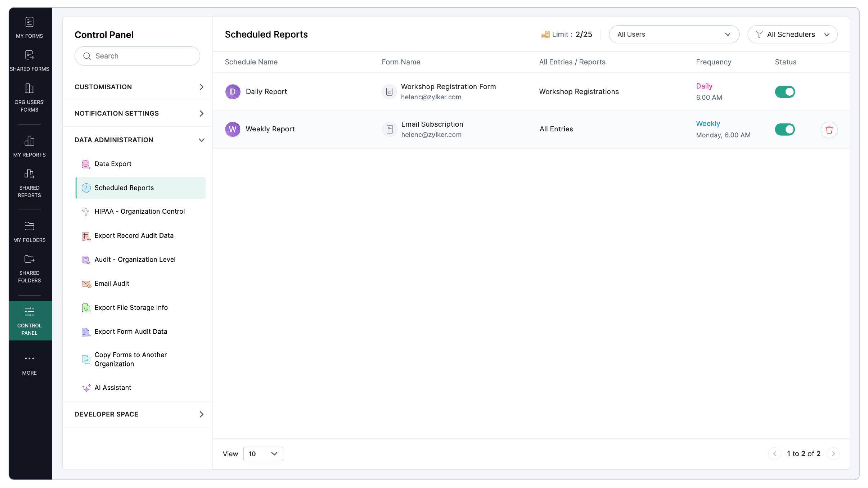Open the More menu in the sidebar
The width and height of the screenshot is (868, 488).
(x=30, y=363)
